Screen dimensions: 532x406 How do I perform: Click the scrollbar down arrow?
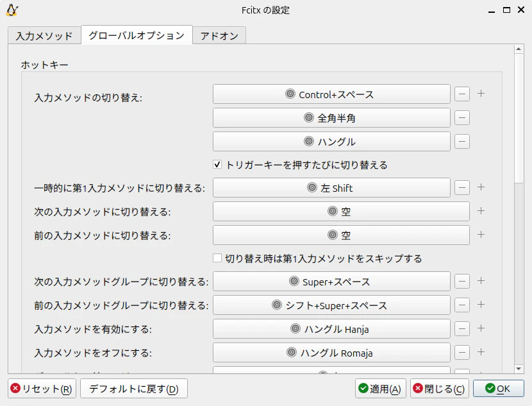[519, 369]
